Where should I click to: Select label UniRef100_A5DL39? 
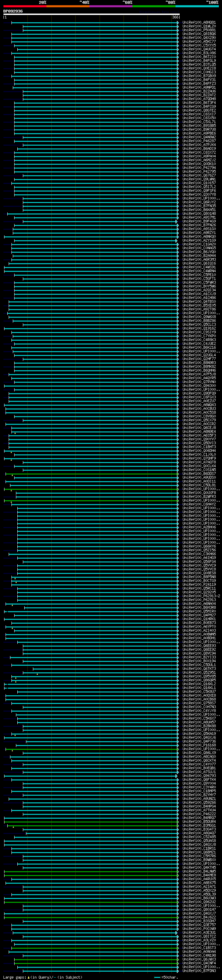pos(199,894)
